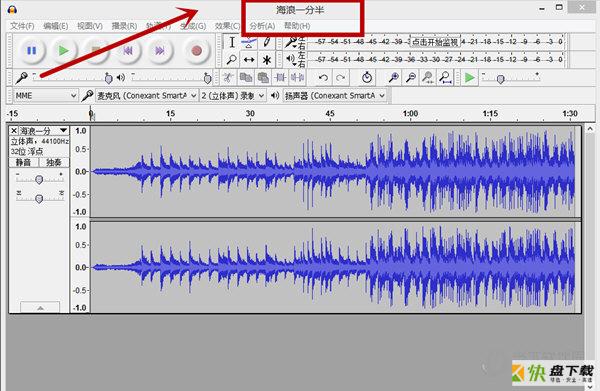Image resolution: width=600 pixels, height=391 pixels.
Task: Open the 文件(F) menu
Action: [22, 26]
